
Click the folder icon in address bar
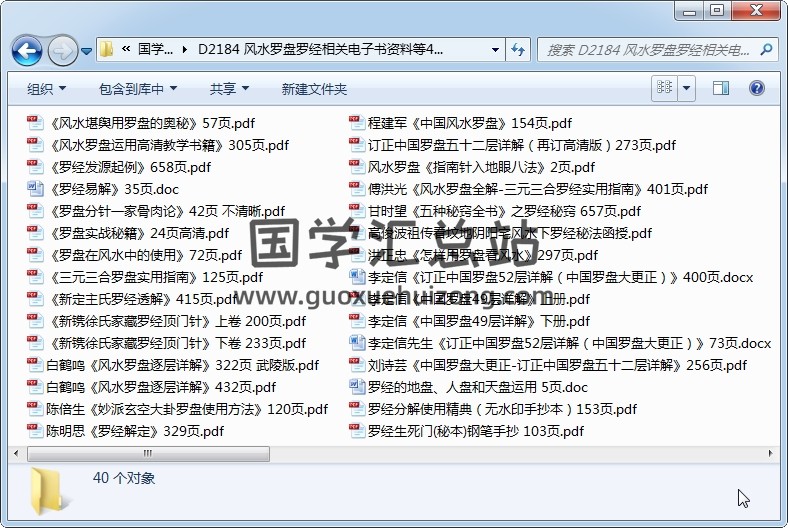[x=106, y=49]
